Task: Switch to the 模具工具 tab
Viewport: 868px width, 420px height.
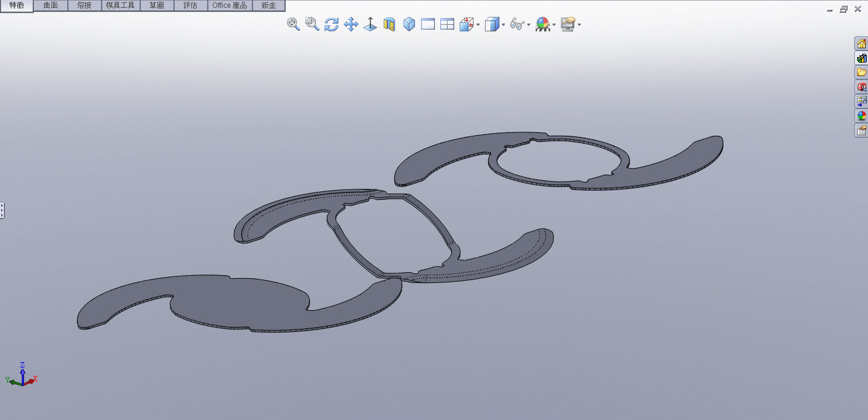Action: 121,5
